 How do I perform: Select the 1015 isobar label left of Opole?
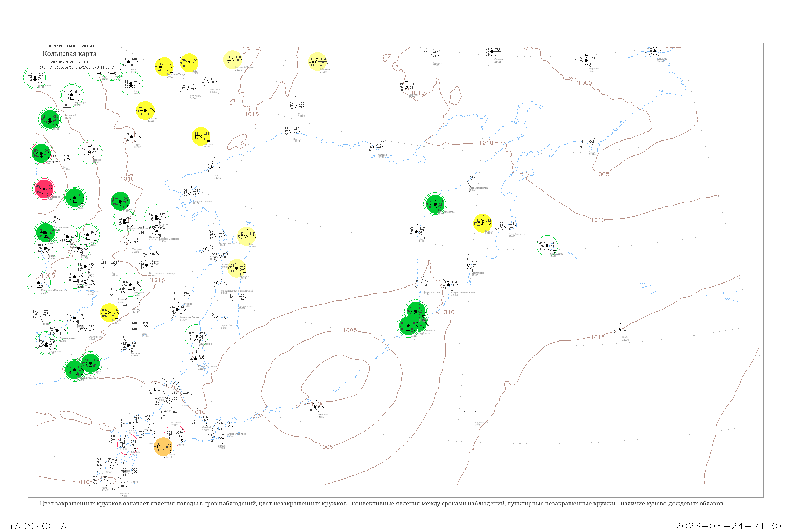pyautogui.click(x=598, y=338)
